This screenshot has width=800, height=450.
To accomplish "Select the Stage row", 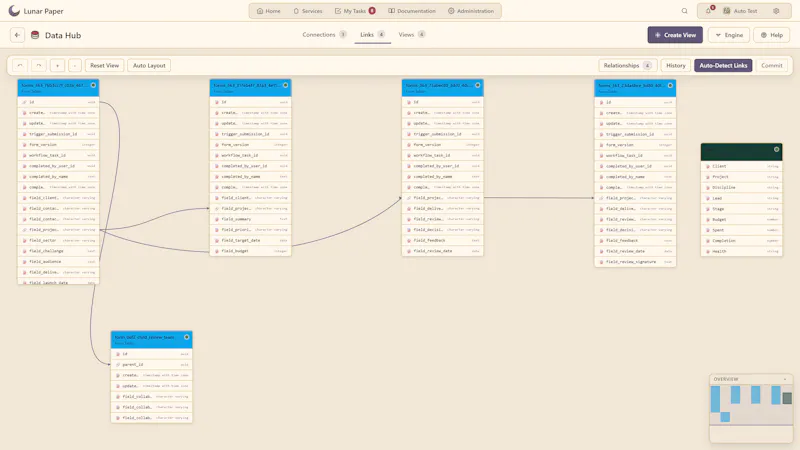I will [x=742, y=209].
